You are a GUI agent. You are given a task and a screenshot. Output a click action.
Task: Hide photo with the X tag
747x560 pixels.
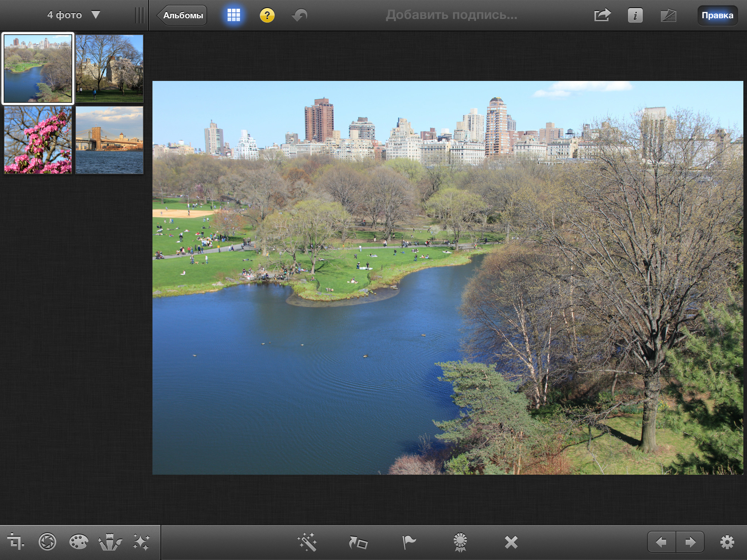click(x=511, y=542)
